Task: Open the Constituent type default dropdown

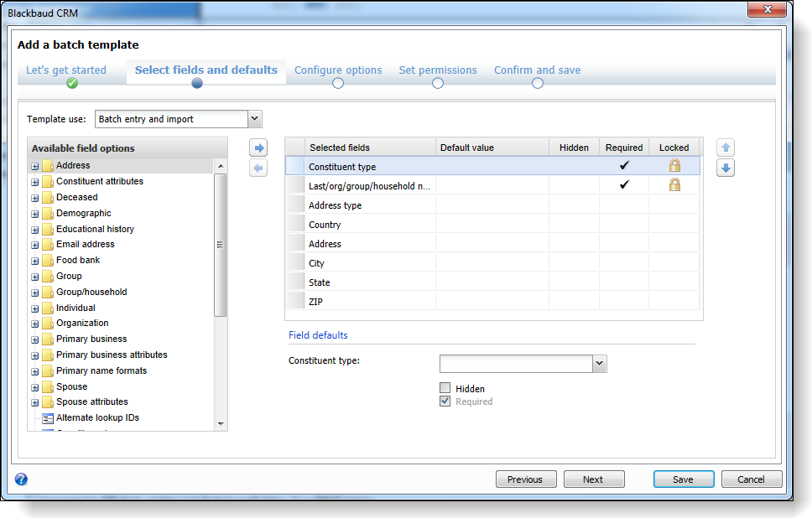Action: [599, 364]
